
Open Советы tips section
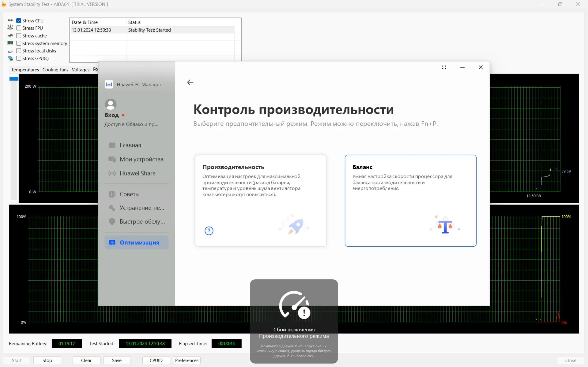click(129, 194)
